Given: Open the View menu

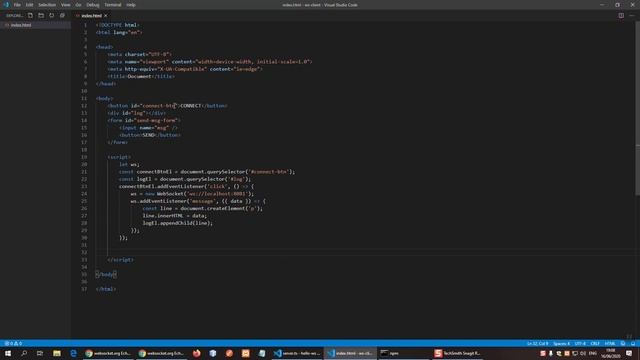Looking at the screenshot, I should (66, 5).
